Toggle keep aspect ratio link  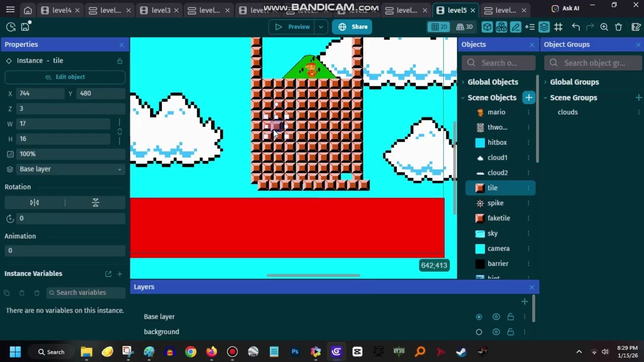coord(119,132)
